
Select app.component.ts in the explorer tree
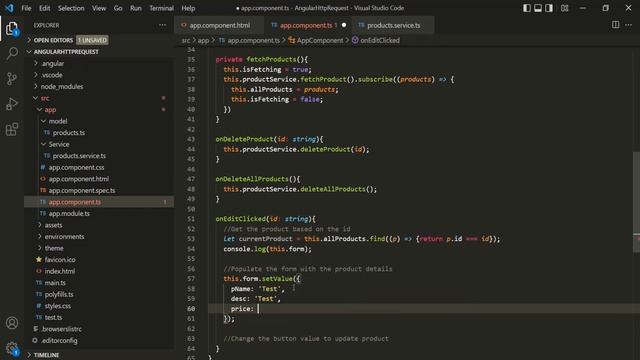(x=99, y=202)
